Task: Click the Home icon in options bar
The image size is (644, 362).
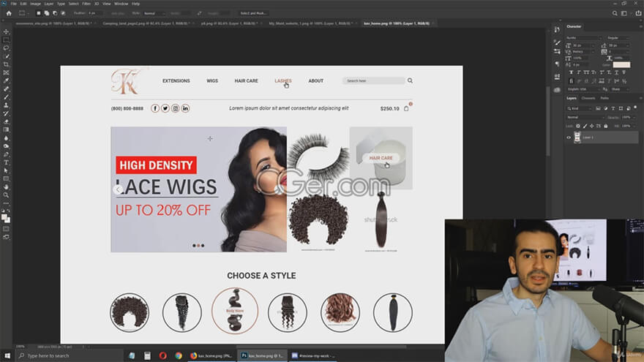Action: (9, 13)
